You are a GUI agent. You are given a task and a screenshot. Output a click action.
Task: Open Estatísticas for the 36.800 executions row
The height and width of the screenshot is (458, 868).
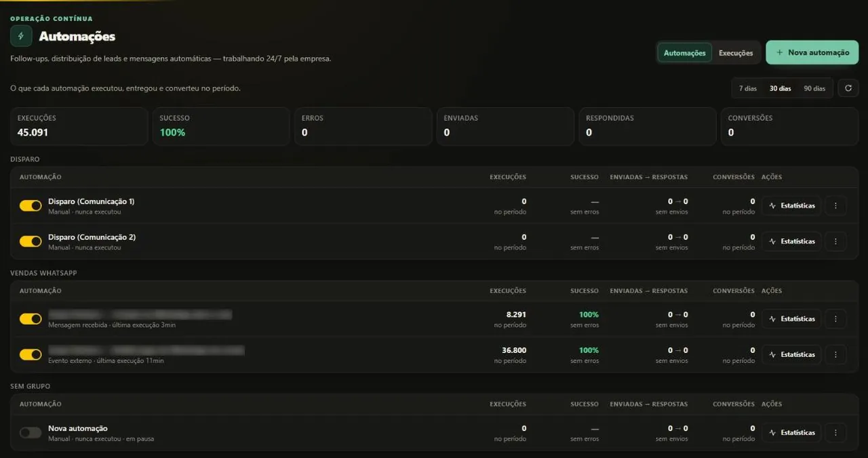pyautogui.click(x=791, y=355)
